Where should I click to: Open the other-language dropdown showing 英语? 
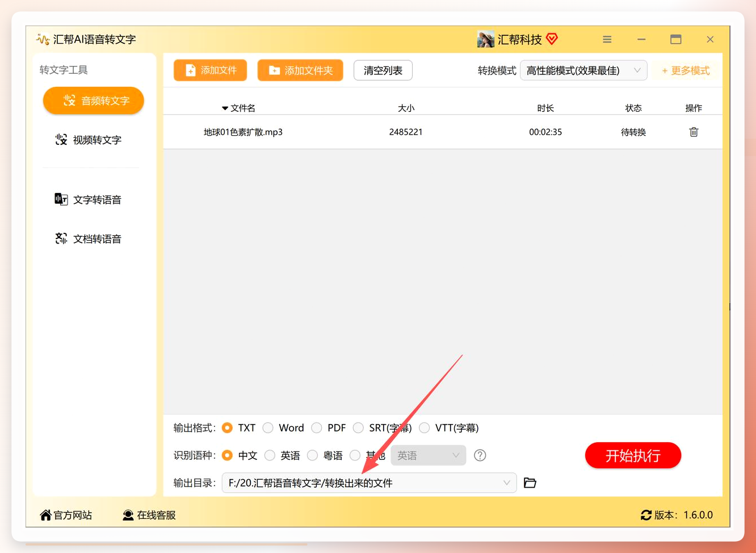pyautogui.click(x=429, y=455)
